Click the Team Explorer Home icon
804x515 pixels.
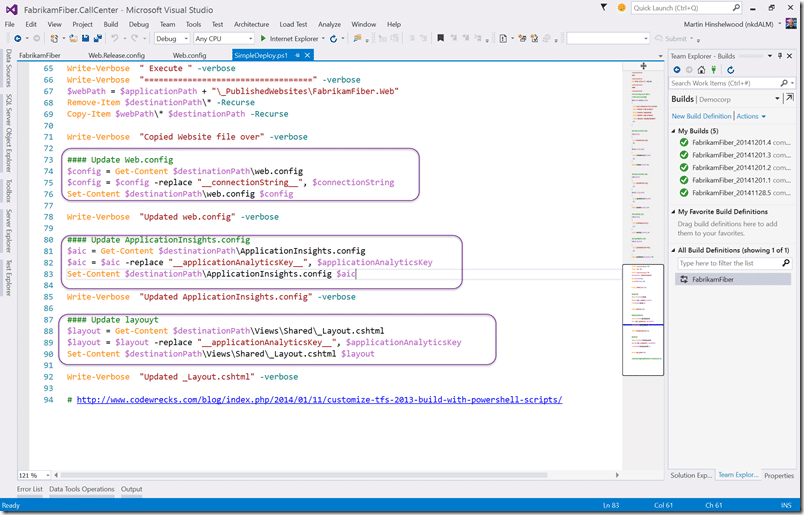(701, 70)
